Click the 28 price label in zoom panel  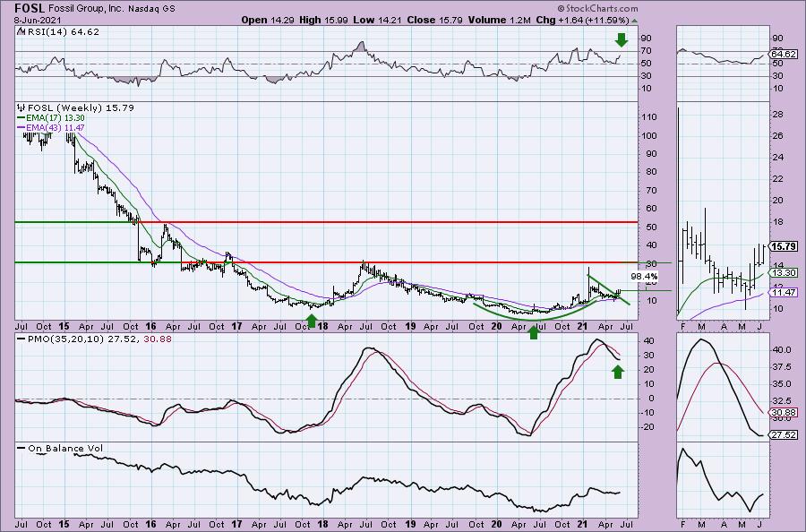point(777,114)
